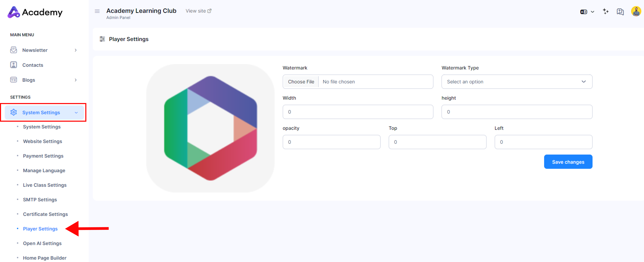This screenshot has width=644, height=262.
Task: Expand the Newsletter menu chevron
Action: click(x=76, y=50)
